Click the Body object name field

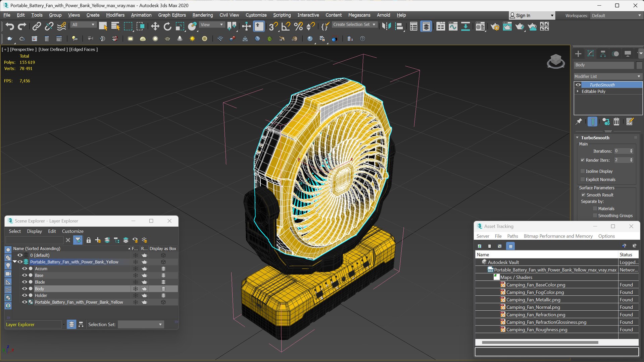coord(604,65)
